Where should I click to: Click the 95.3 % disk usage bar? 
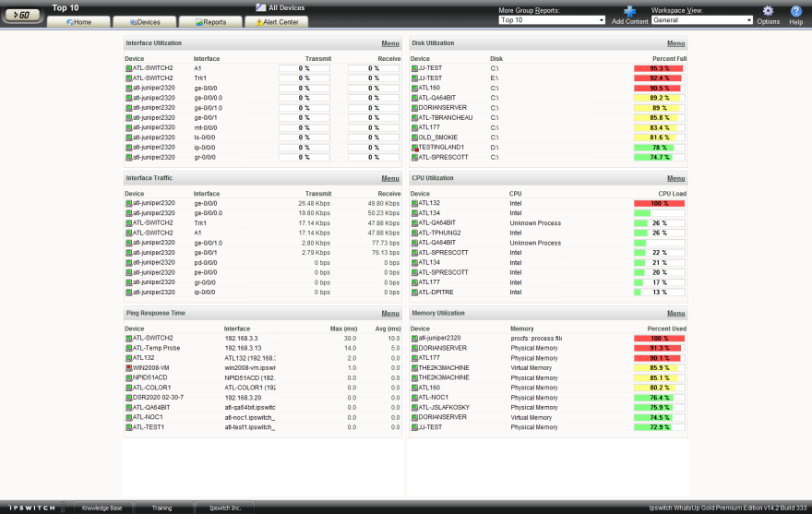[x=659, y=68]
